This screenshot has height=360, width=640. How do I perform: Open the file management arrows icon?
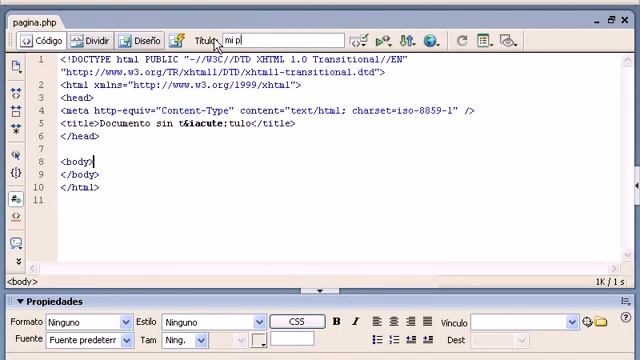click(407, 40)
